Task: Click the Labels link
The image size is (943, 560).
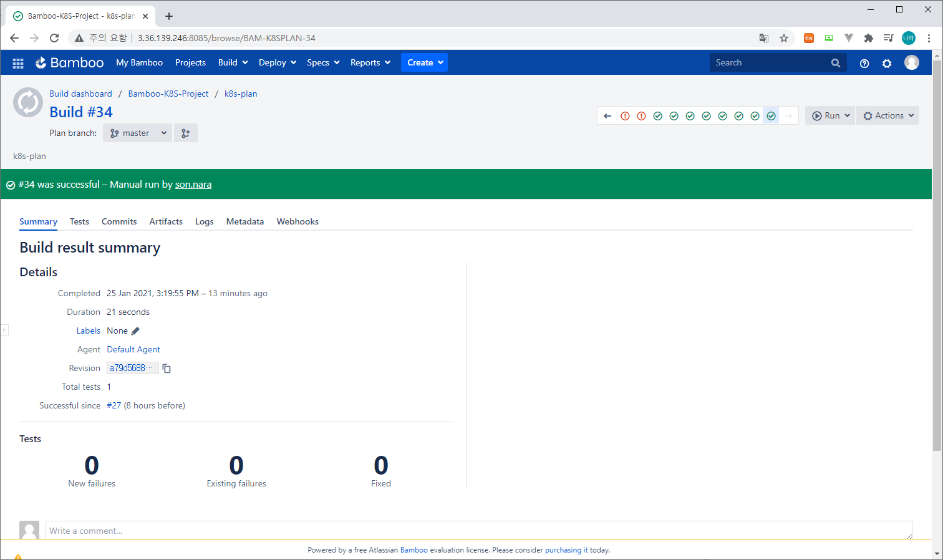Action: click(89, 331)
